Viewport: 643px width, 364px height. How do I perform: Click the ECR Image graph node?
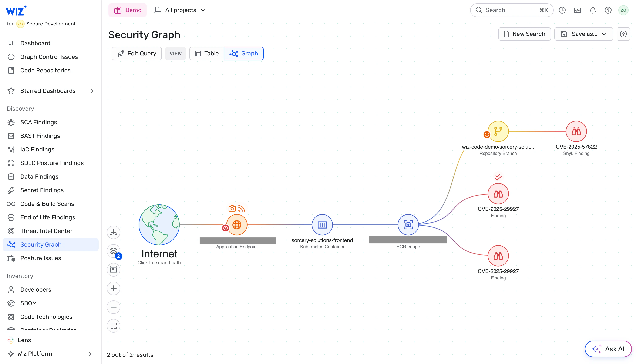click(408, 225)
